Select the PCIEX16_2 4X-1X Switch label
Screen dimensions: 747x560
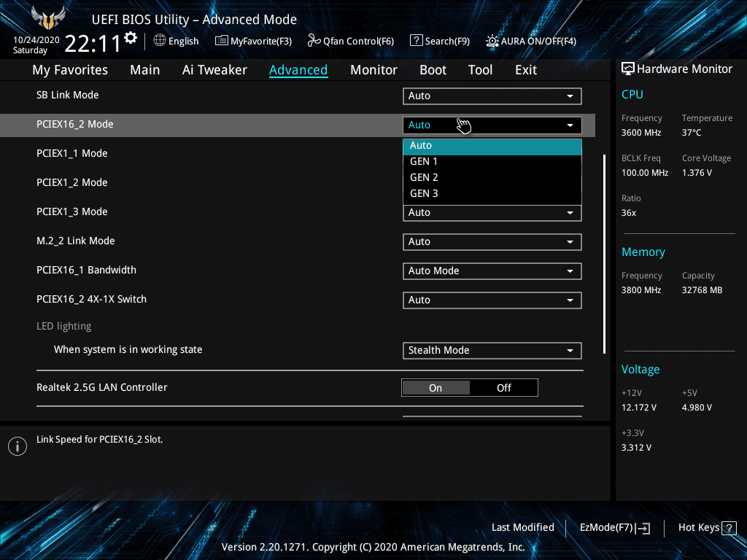click(91, 299)
